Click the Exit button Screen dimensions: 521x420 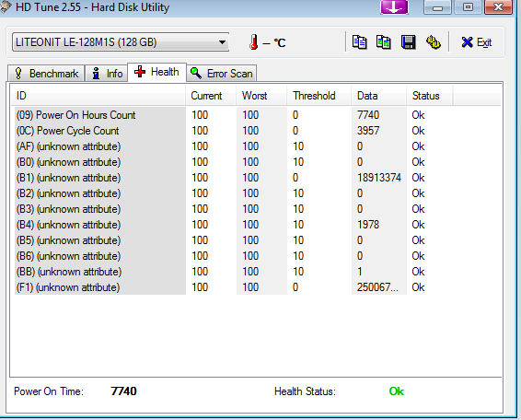coord(477,42)
